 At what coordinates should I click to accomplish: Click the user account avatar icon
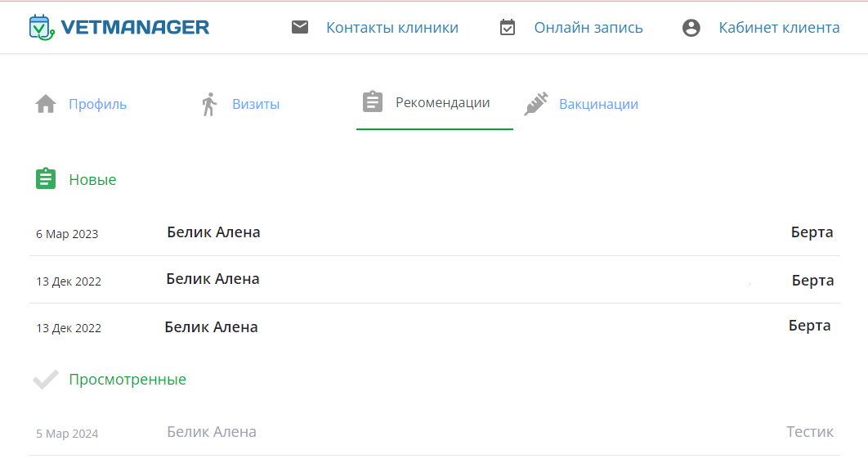[x=691, y=28]
